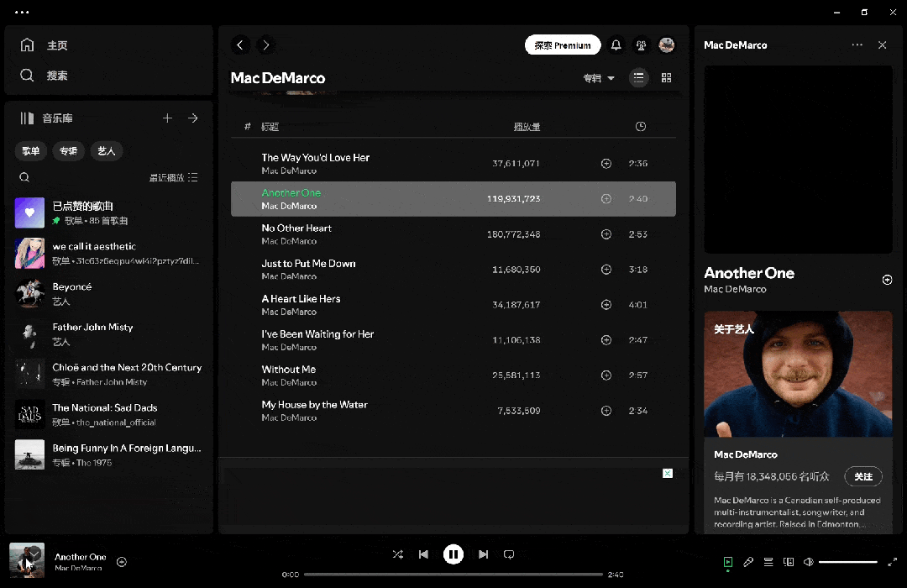Click the notifications bell icon
This screenshot has height=588, width=907.
[616, 45]
